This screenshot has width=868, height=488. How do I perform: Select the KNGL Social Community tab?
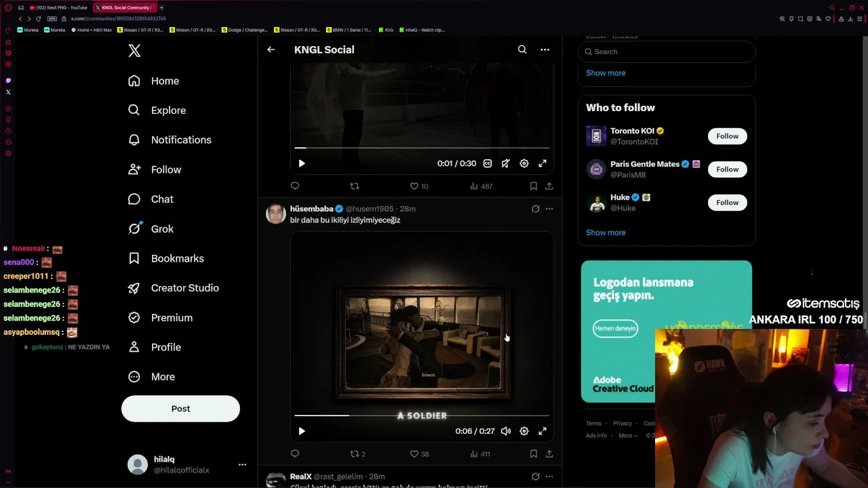pyautogui.click(x=123, y=7)
